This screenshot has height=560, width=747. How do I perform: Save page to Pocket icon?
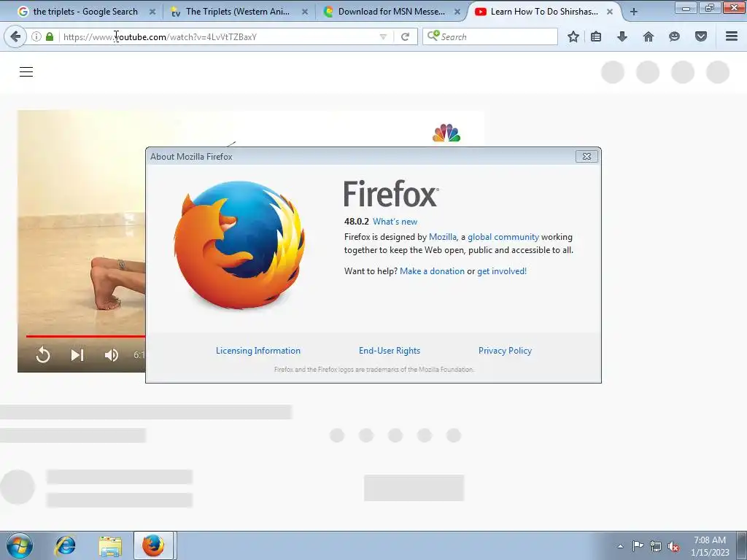pos(701,36)
